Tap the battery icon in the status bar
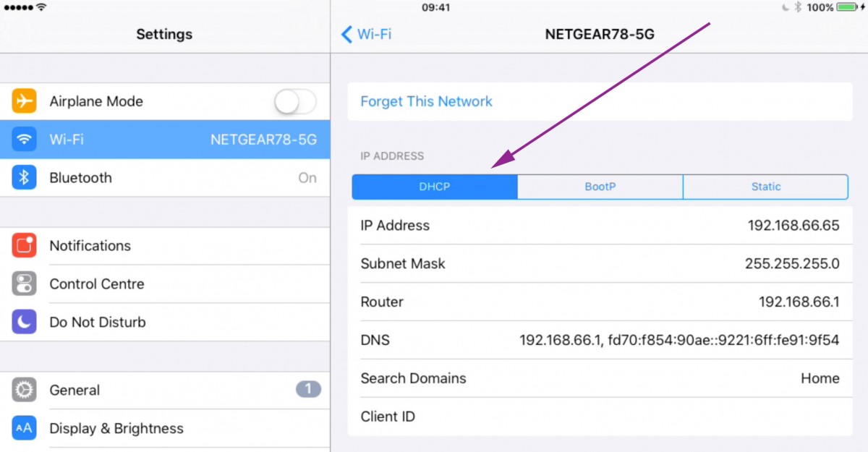 point(848,7)
